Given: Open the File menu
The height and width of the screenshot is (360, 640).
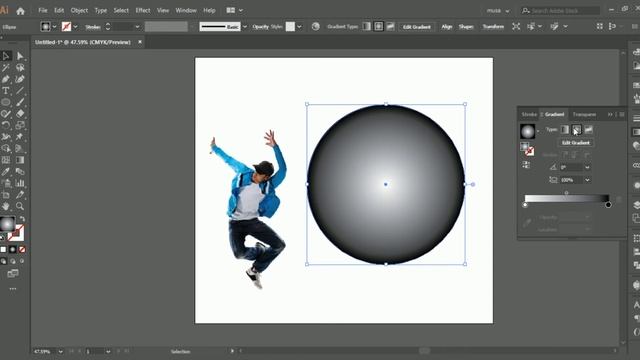Looking at the screenshot, I should click(x=43, y=10).
